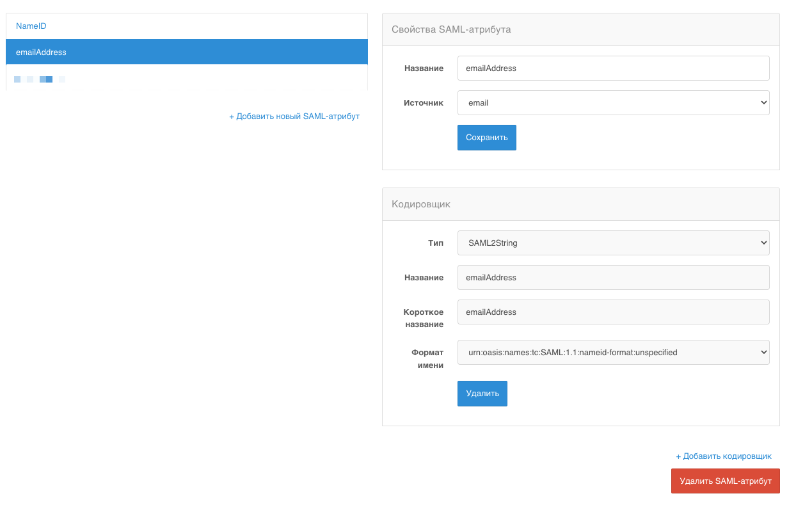This screenshot has width=812, height=512.
Task: Click the Кодировщик panel header
Action: pos(421,204)
